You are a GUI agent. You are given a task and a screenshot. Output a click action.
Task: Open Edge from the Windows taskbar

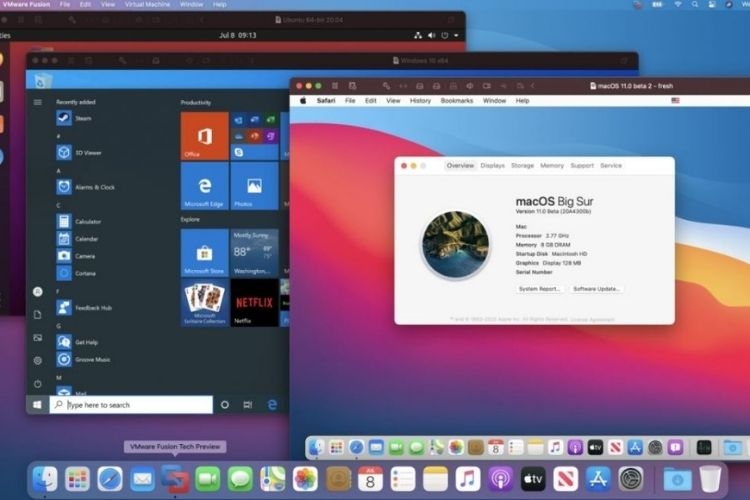(x=272, y=405)
